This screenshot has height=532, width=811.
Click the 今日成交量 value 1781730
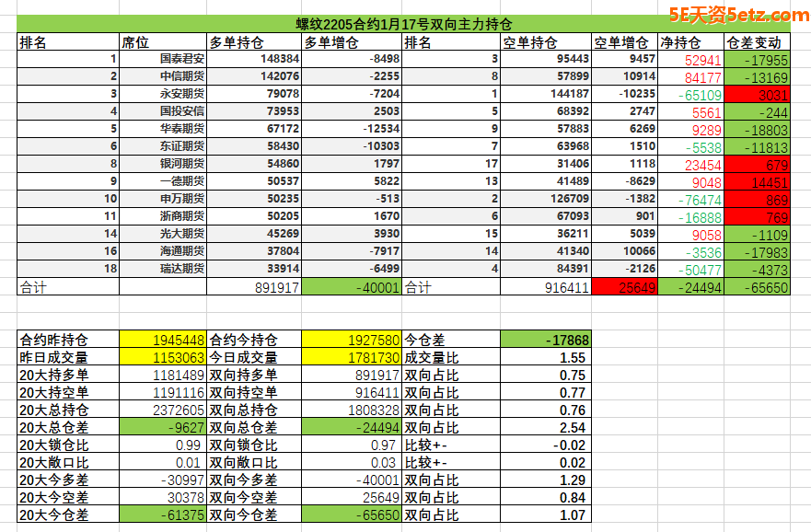[x=352, y=357]
